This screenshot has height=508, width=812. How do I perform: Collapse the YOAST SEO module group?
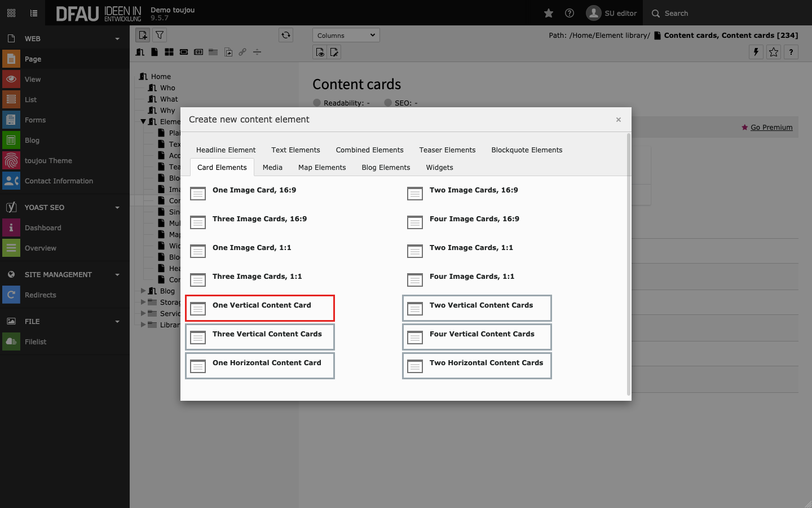tap(117, 208)
